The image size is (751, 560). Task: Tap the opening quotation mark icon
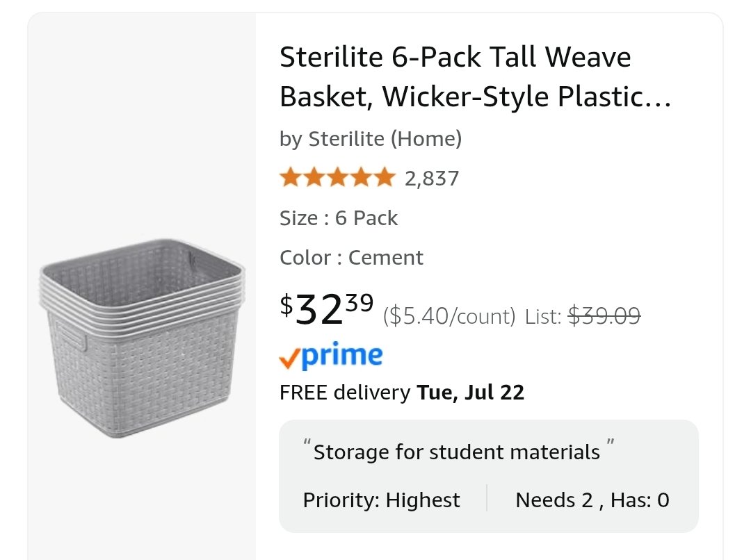coord(307,443)
